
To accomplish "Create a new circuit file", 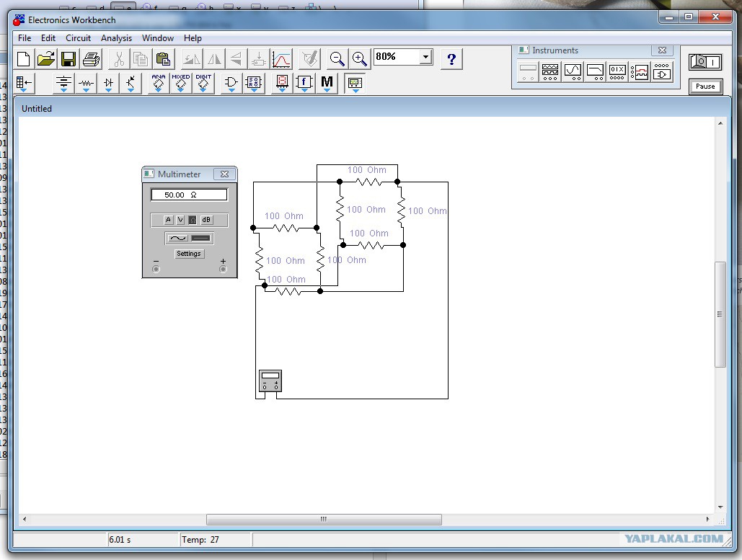I will (24, 59).
